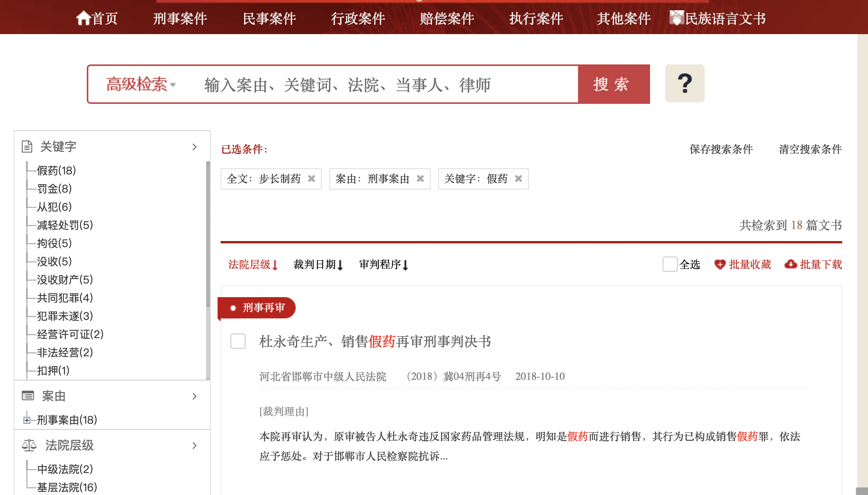Open the 民事案件 menu
The height and width of the screenshot is (495, 868).
click(269, 18)
